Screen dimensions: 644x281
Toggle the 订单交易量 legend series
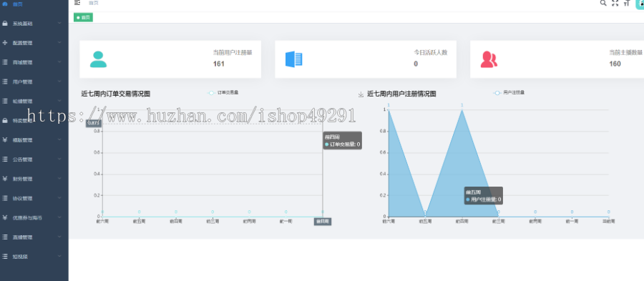223,93
